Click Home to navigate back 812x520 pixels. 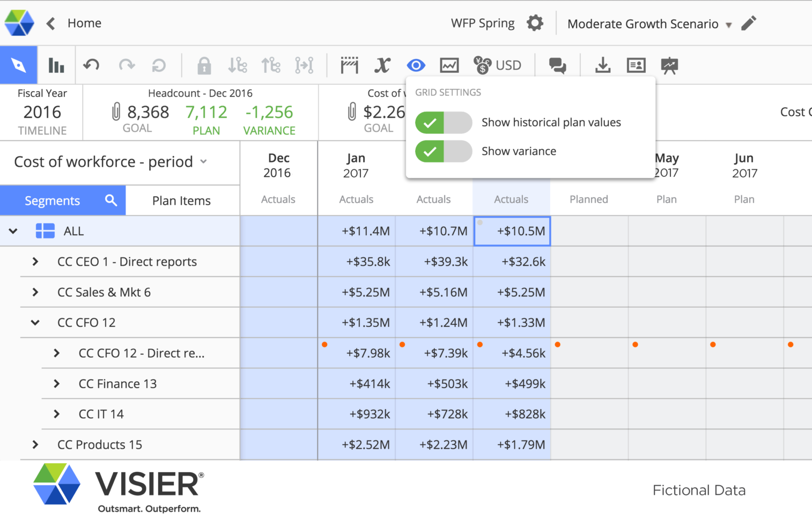point(85,23)
